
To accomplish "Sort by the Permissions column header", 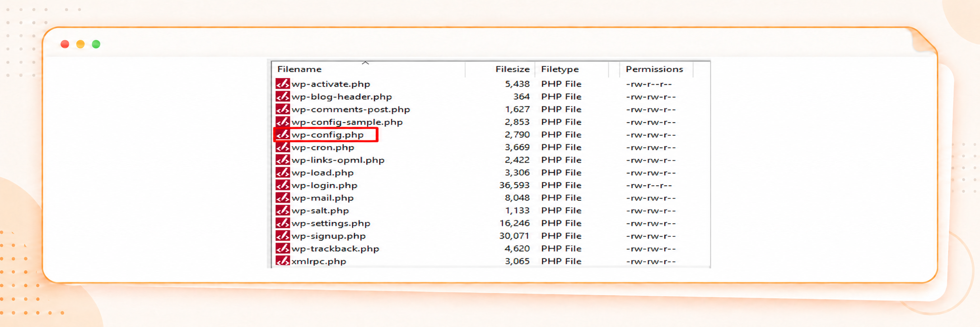I will (x=654, y=69).
